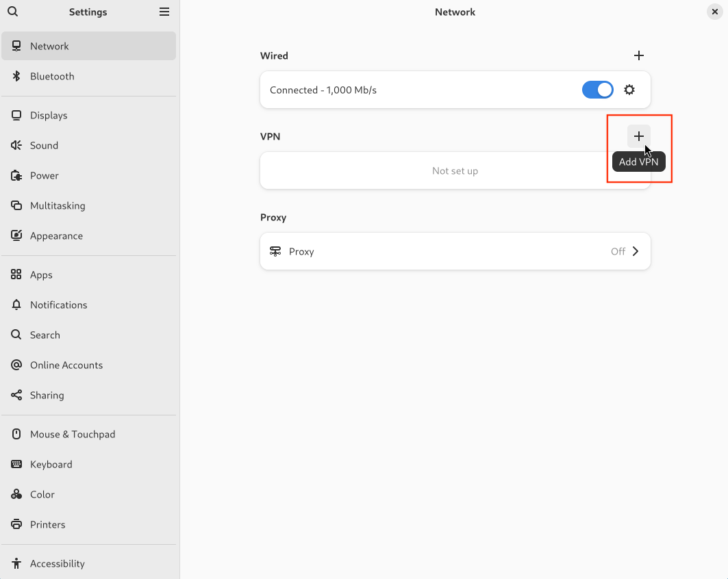Open Bluetooth settings panel

(88, 76)
